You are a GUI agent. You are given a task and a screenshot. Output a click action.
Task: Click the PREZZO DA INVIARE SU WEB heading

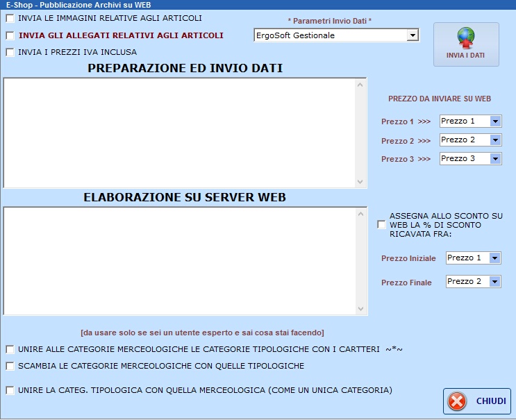[x=440, y=99]
